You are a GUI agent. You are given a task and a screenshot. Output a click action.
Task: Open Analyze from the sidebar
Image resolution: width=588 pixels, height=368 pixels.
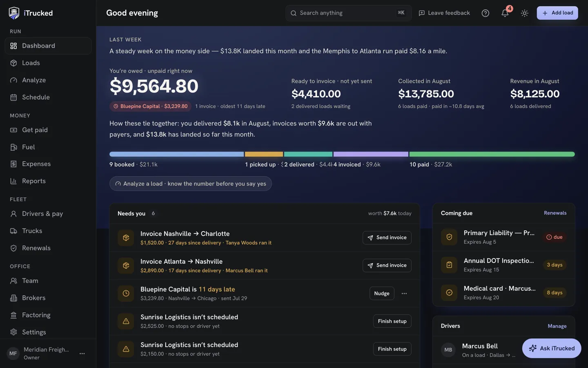pos(48,80)
